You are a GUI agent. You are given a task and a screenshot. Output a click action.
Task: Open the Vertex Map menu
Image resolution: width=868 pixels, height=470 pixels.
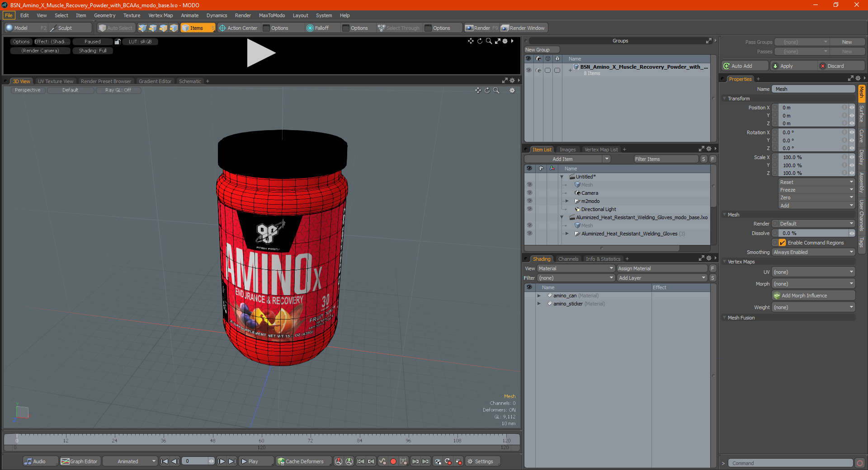[x=160, y=15]
